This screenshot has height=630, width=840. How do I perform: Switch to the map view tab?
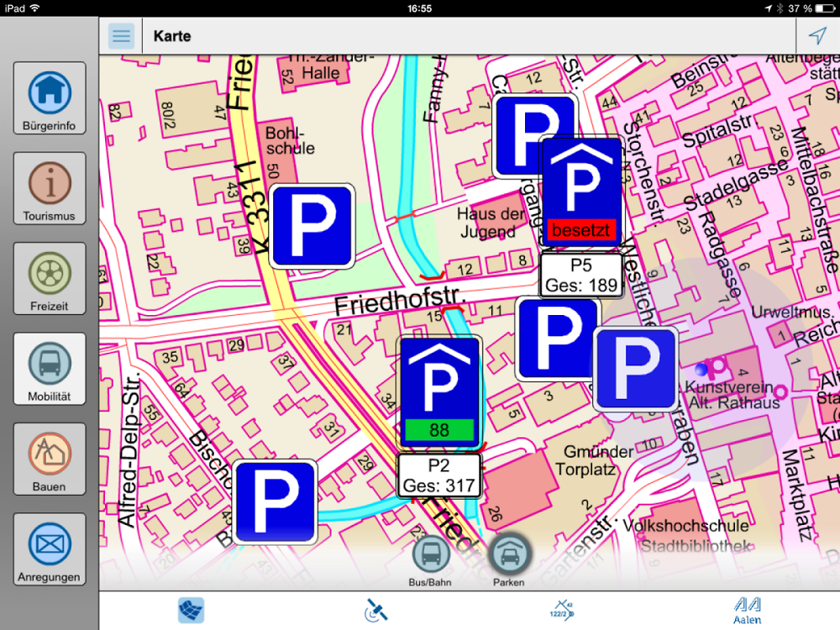191,611
